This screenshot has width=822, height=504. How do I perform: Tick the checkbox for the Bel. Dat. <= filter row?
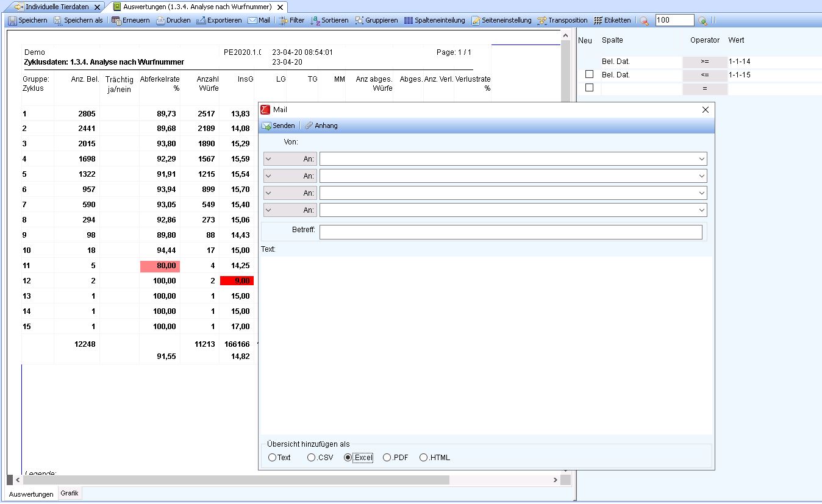tap(589, 74)
